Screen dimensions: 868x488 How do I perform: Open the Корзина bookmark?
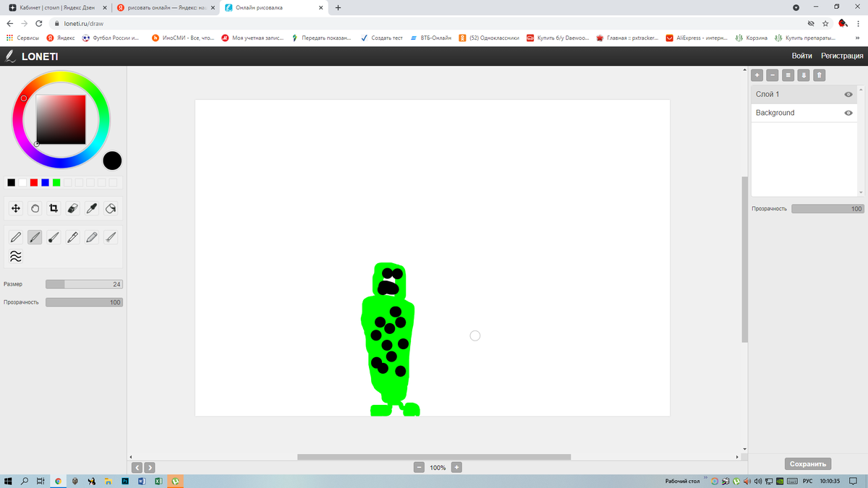(752, 38)
